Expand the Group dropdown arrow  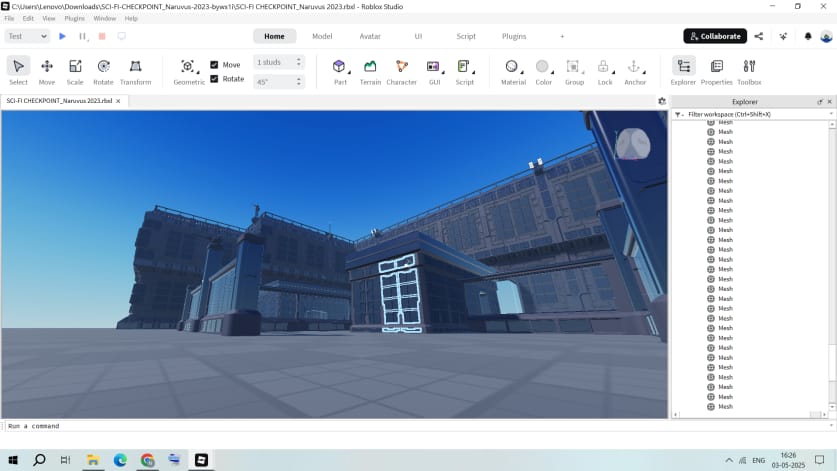[x=583, y=72]
